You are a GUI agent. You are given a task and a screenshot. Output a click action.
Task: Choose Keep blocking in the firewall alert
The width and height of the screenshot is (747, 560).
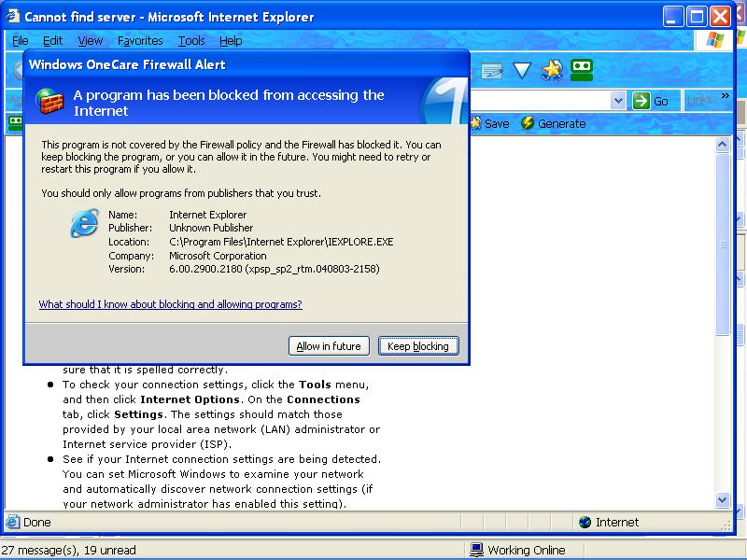click(418, 346)
